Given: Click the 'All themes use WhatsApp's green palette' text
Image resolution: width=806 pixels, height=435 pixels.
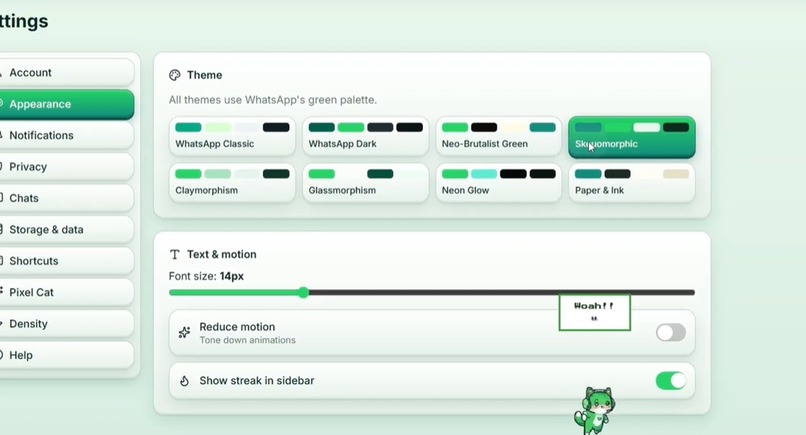Looking at the screenshot, I should (272, 100).
